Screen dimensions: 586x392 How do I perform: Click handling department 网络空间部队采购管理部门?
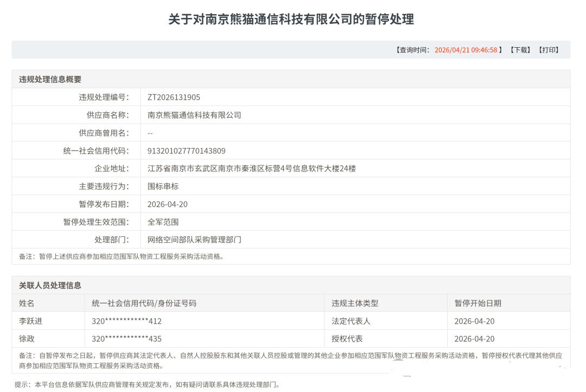tap(194, 240)
